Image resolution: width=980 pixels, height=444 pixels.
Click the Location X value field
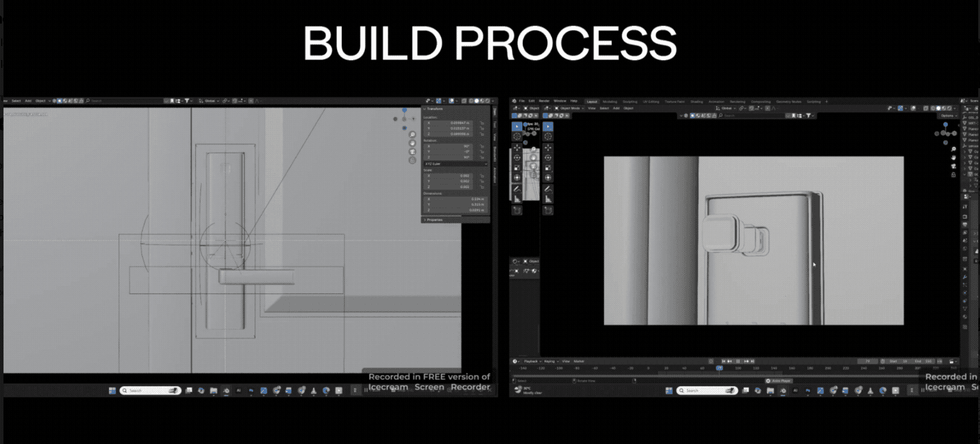click(x=448, y=123)
